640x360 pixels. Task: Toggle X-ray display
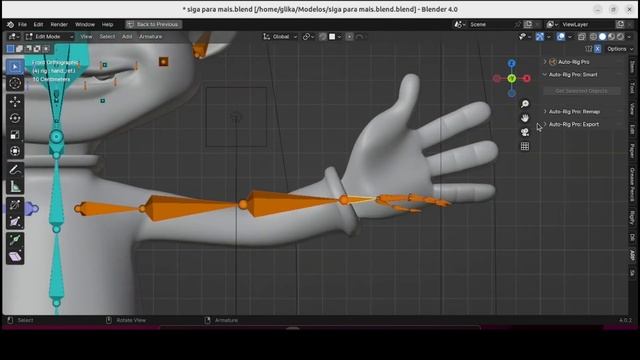point(582,37)
